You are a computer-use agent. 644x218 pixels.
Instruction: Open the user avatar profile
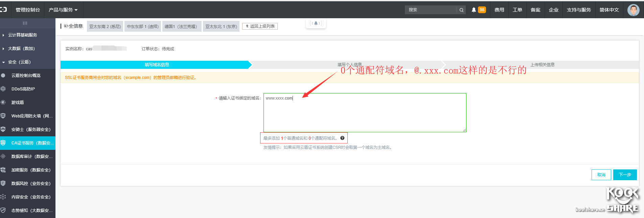pos(633,10)
